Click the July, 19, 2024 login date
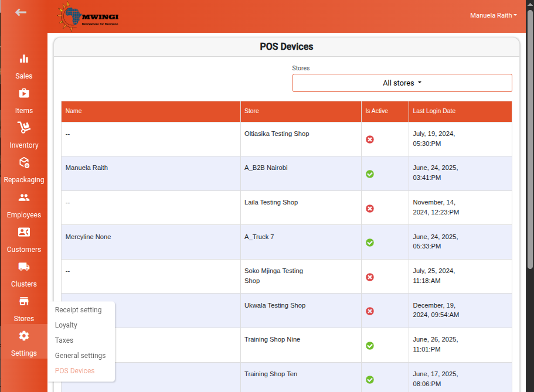The height and width of the screenshot is (392, 534). [x=434, y=139]
